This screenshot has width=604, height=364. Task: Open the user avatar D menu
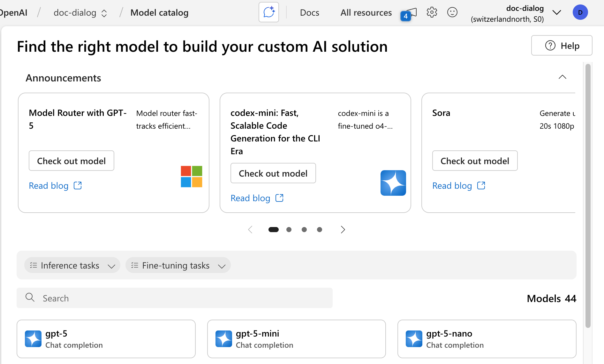[x=580, y=12]
